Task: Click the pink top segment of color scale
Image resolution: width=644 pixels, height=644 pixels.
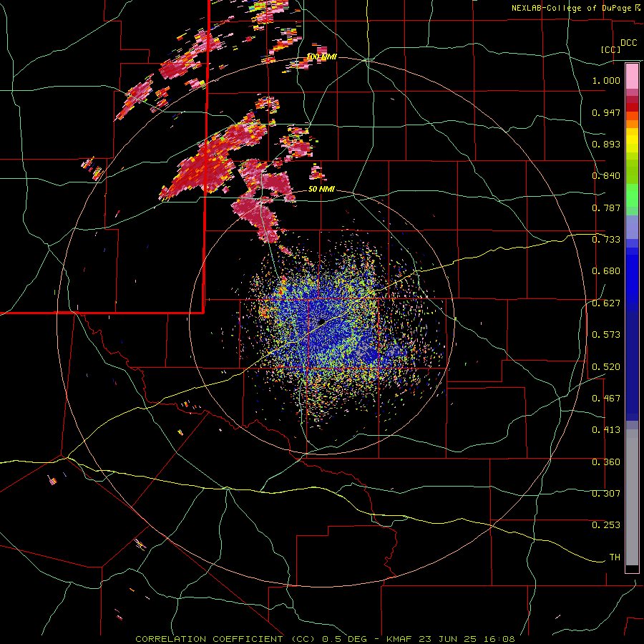Action: [x=632, y=77]
